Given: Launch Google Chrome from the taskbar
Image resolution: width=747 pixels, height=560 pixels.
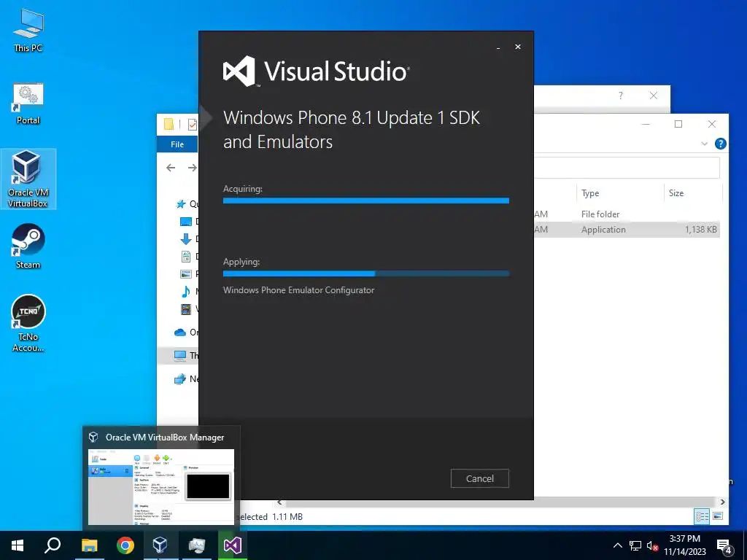Looking at the screenshot, I should point(125,545).
